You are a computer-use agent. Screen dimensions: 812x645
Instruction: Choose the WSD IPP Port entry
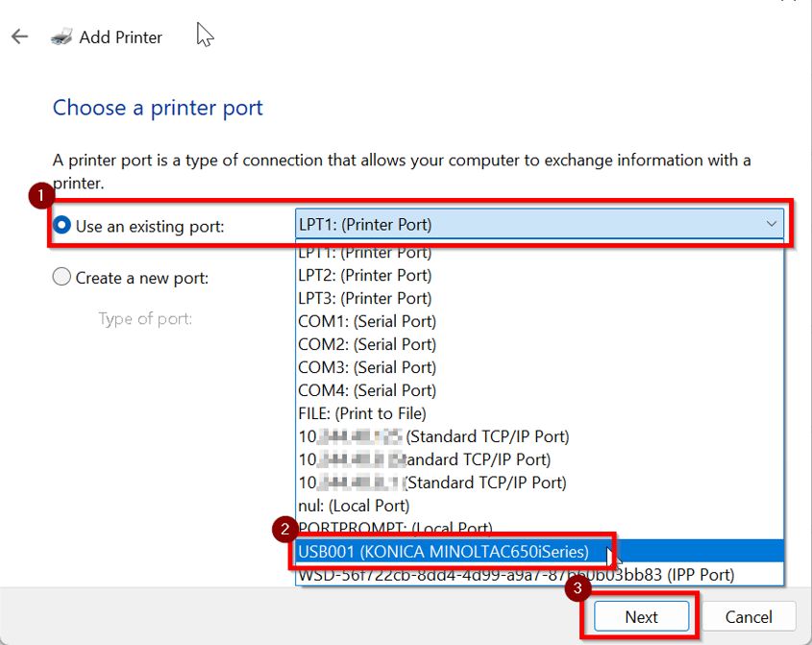coord(516,575)
